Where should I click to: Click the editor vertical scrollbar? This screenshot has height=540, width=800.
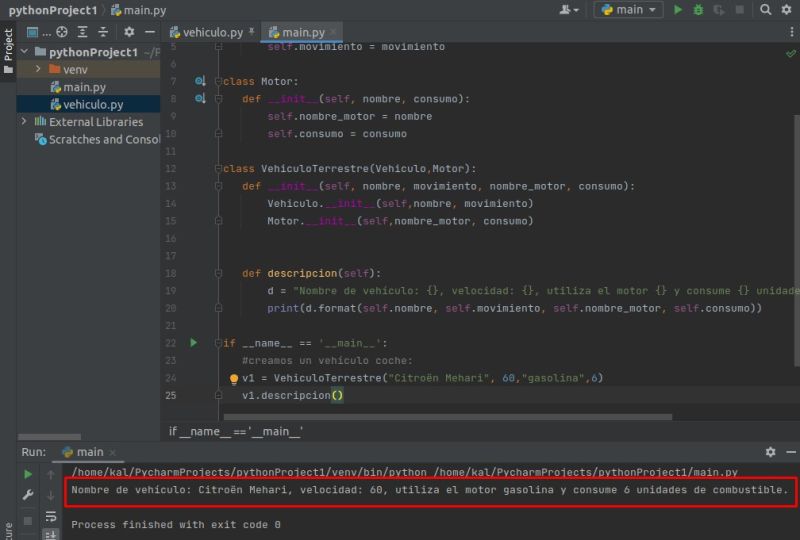coord(796,240)
